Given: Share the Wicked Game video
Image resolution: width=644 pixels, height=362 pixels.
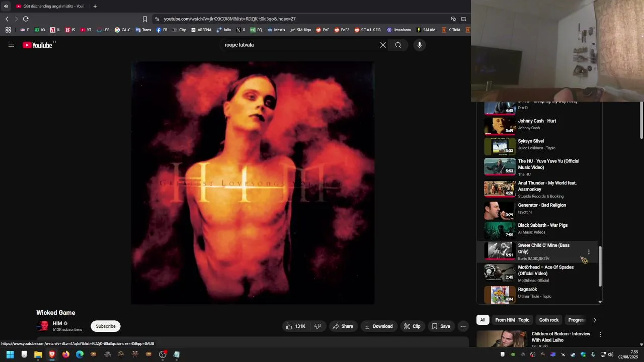Looking at the screenshot, I should [343, 326].
